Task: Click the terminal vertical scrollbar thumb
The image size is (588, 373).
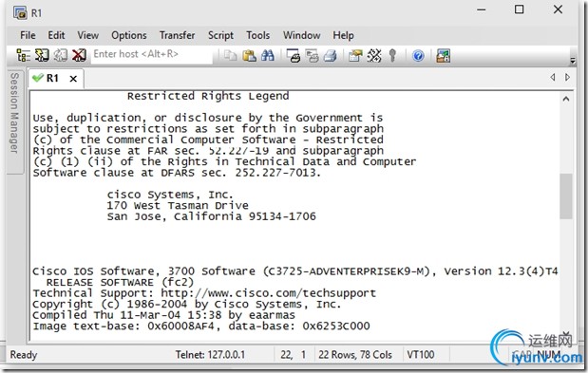Action: pyautogui.click(x=566, y=196)
